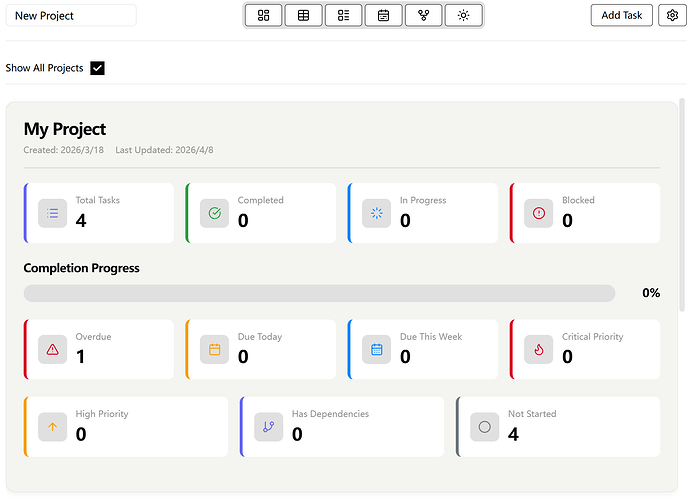Screen dimensions: 688x500
Task: Switch to the task list view
Action: pos(344,15)
